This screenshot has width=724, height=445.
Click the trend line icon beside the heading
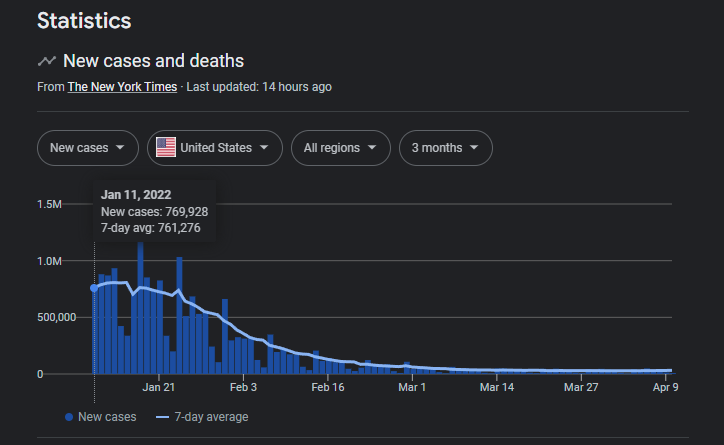[46, 62]
